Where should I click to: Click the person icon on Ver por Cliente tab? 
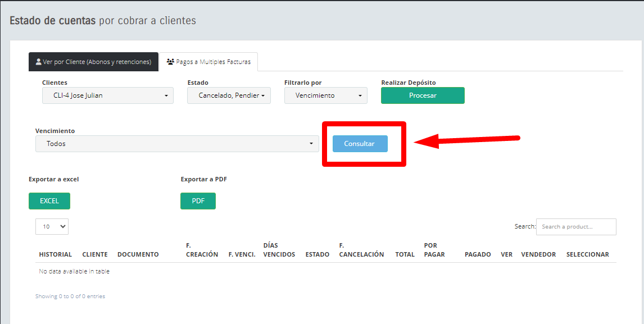(x=39, y=62)
